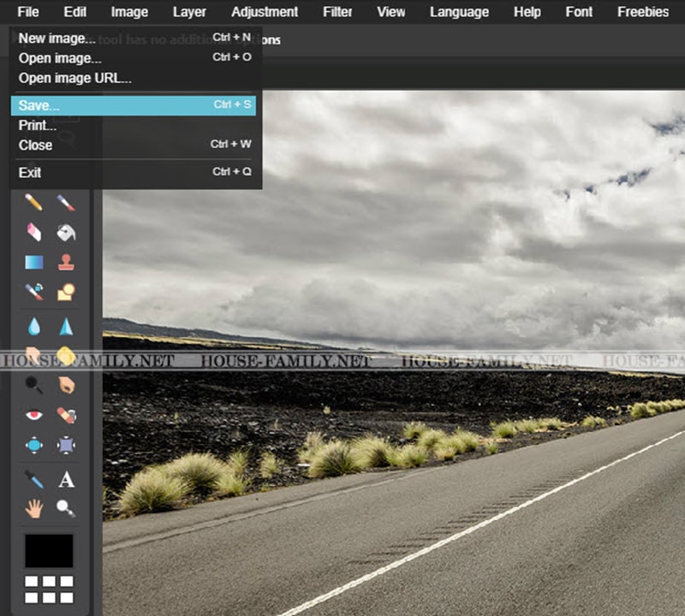Open the Freebies menu
Viewport: 685px width, 616px height.
(x=643, y=12)
